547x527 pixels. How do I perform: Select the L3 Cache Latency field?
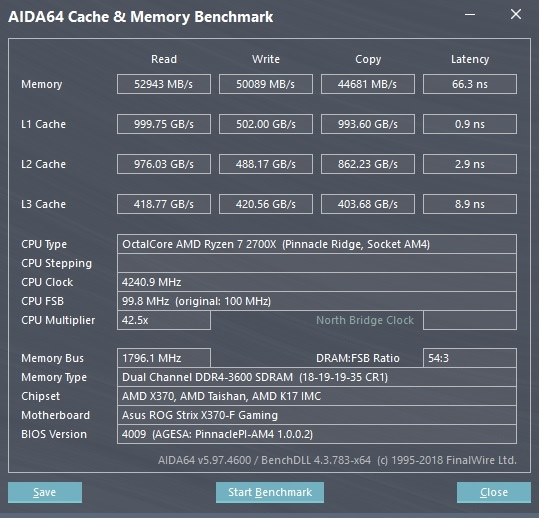(x=470, y=204)
